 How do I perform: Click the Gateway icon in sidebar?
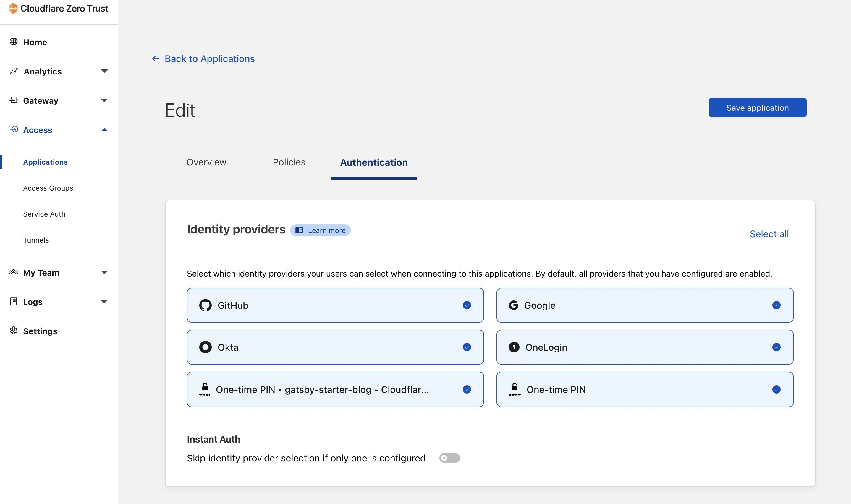click(x=14, y=100)
